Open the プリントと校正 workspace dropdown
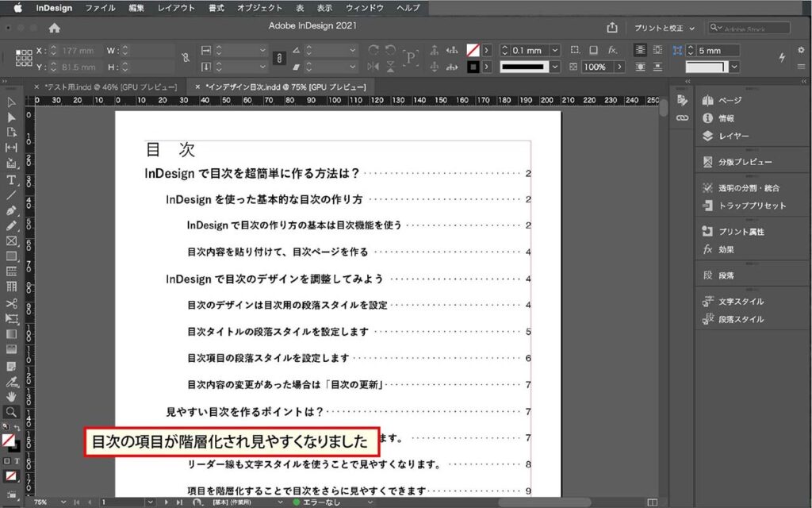Screen dimensions: 812x508 [x=664, y=28]
